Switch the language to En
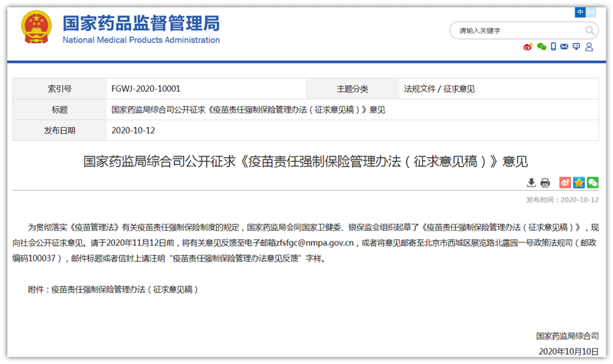 [x=591, y=12]
